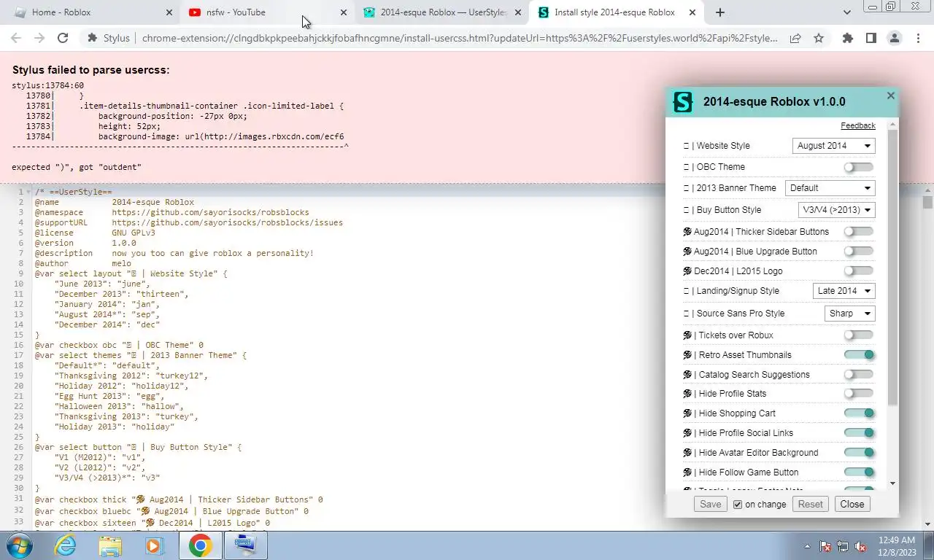Switch to 2014-esque Roblox UserStyles tab

(x=442, y=12)
